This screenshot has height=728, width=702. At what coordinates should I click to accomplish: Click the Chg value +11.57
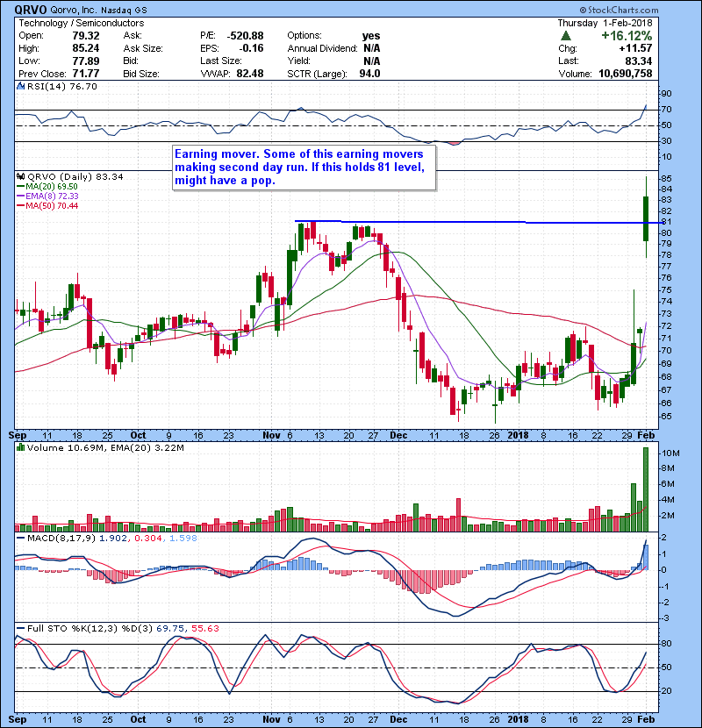point(635,48)
